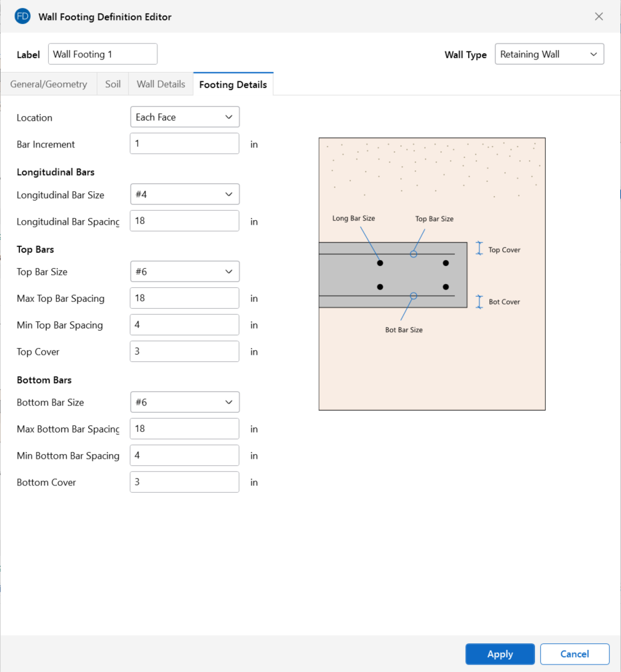
Task: Click the Top Cover dimension marker in diagram
Action: [x=479, y=249]
